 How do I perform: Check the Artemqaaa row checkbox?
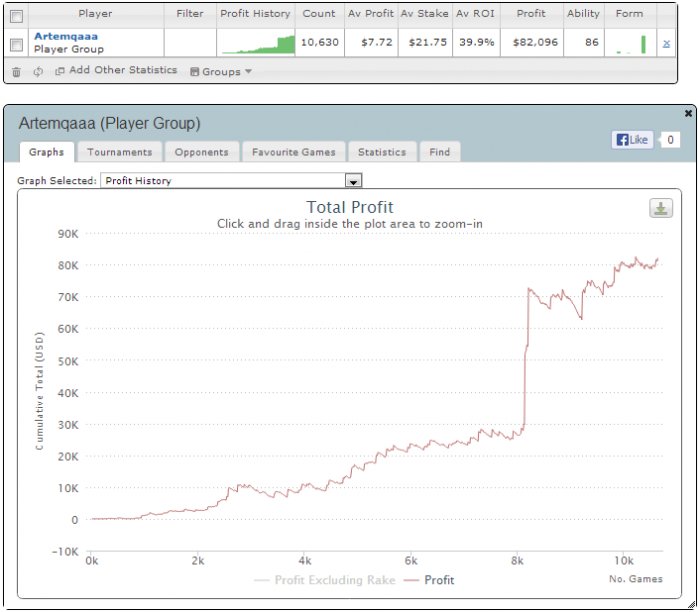click(x=17, y=44)
